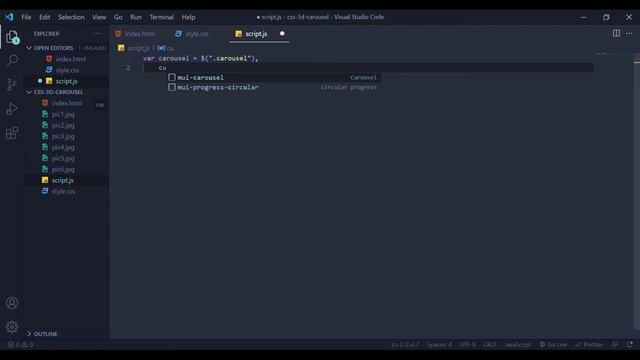
Task: Change encoding via UTF-8 status item
Action: [x=467, y=344]
